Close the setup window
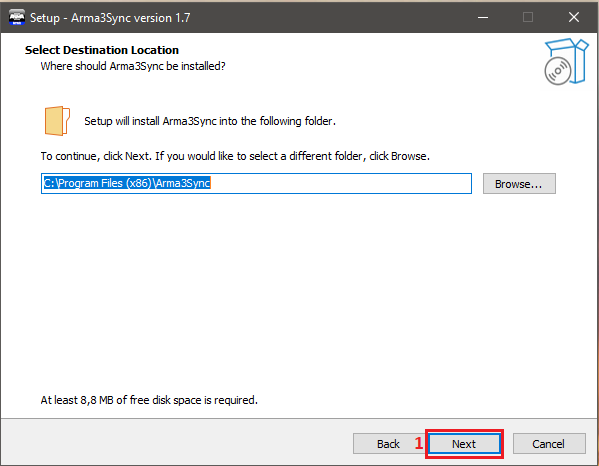This screenshot has height=466, width=599. click(574, 17)
